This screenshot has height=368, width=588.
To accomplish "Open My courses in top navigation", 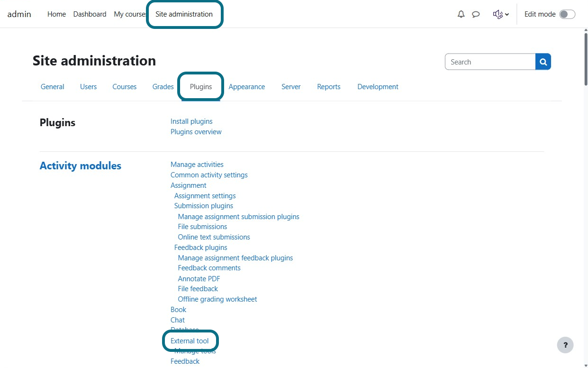I will coord(129,14).
